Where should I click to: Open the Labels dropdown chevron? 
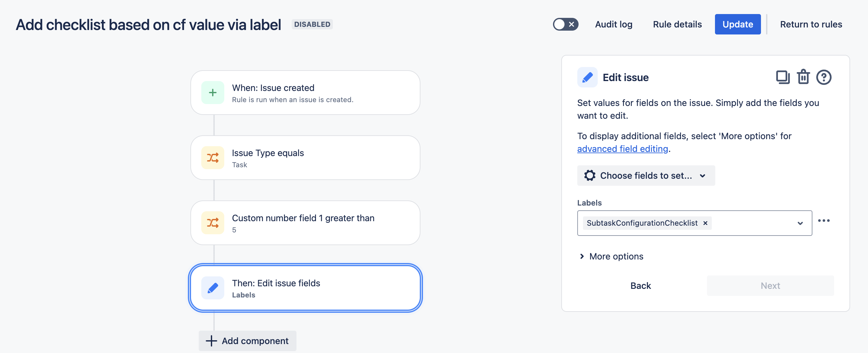coord(800,223)
